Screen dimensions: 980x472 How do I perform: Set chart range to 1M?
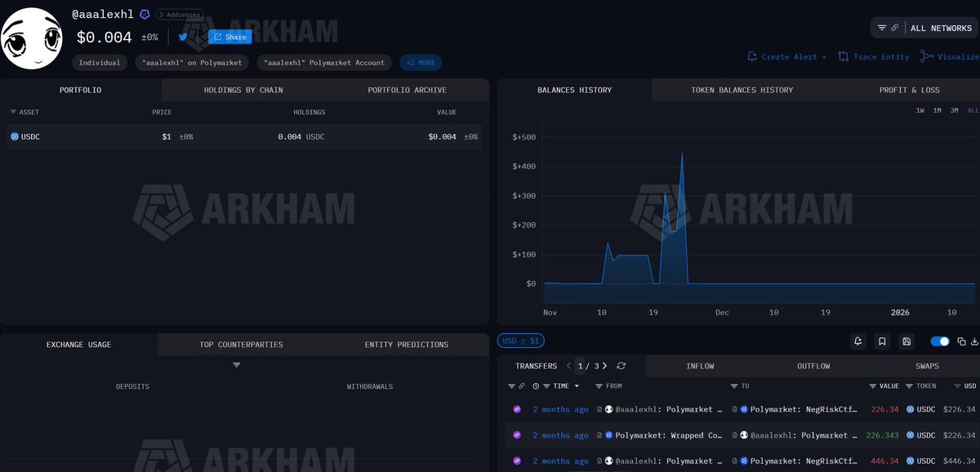pyautogui.click(x=938, y=110)
